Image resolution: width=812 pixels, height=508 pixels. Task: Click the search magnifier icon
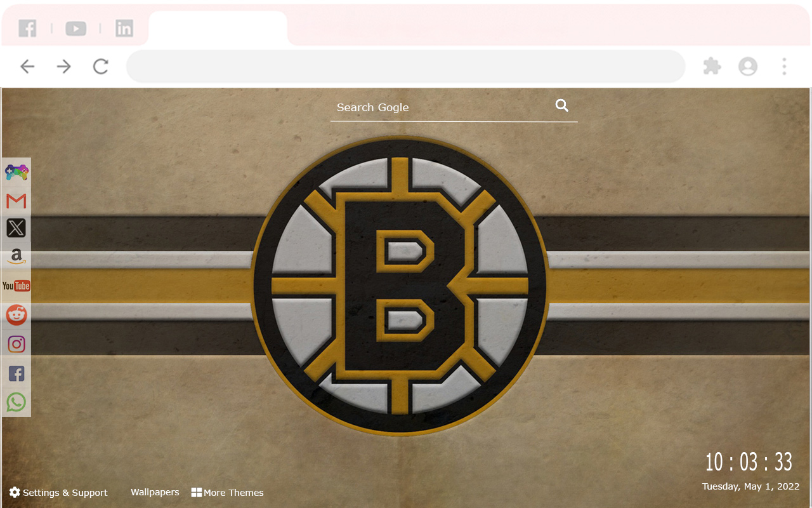click(x=562, y=105)
